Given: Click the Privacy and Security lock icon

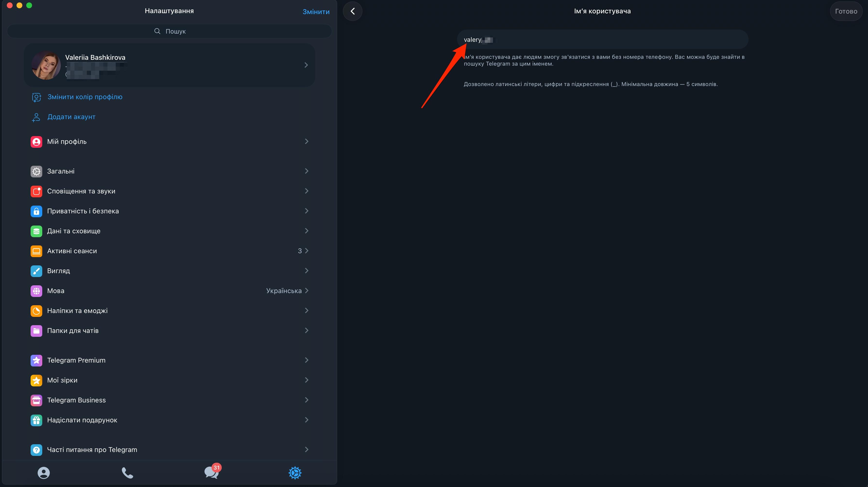Looking at the screenshot, I should click(x=36, y=211).
